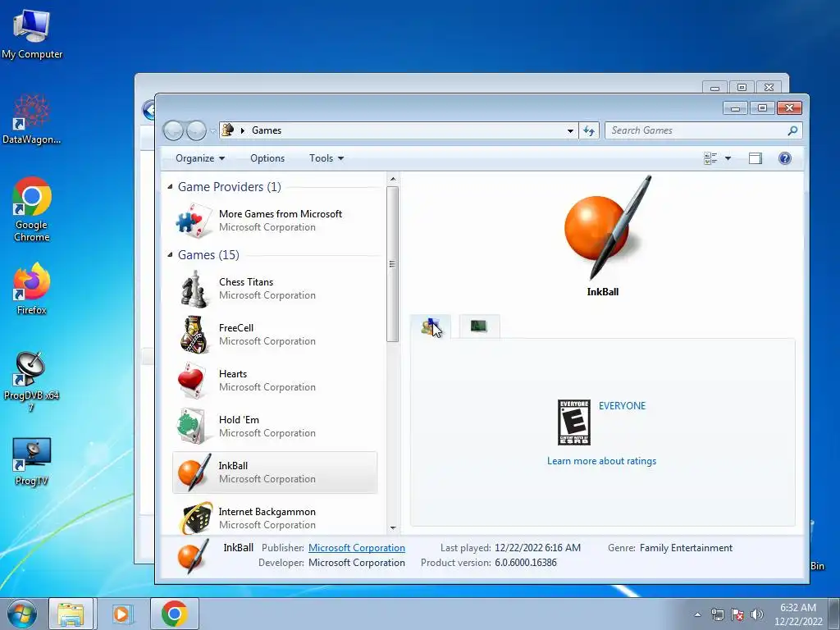Maximize the background window
Viewport: 840px width, 630px height.
coord(742,87)
